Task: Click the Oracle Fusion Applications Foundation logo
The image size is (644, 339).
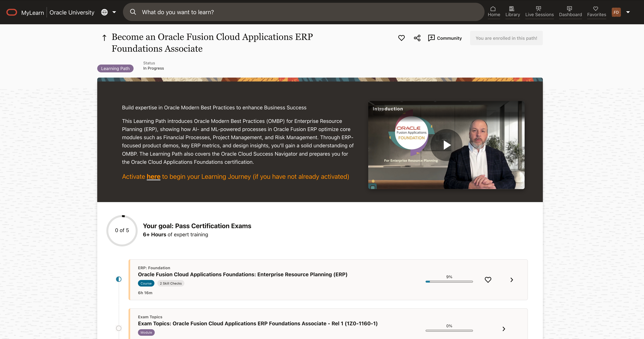Action: (x=411, y=133)
